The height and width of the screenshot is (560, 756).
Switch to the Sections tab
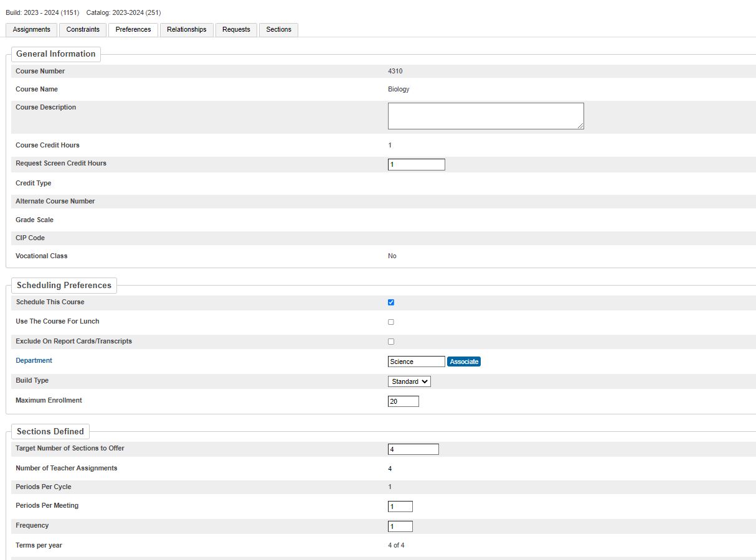[x=278, y=30]
